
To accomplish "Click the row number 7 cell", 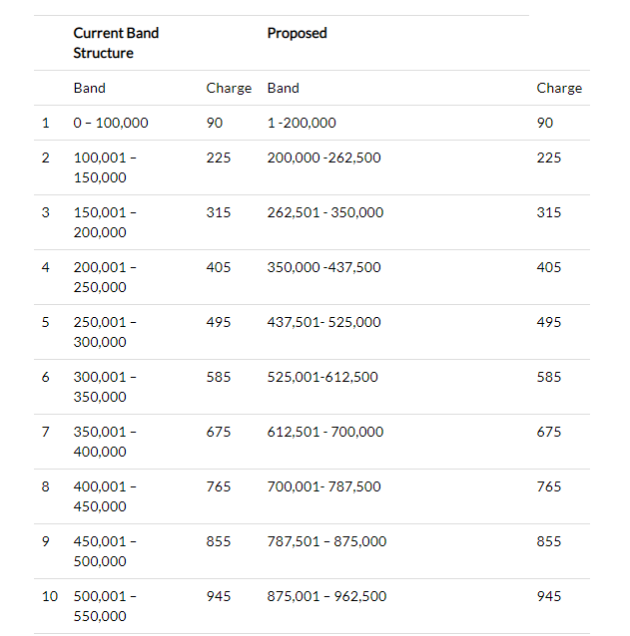I will click(45, 432).
